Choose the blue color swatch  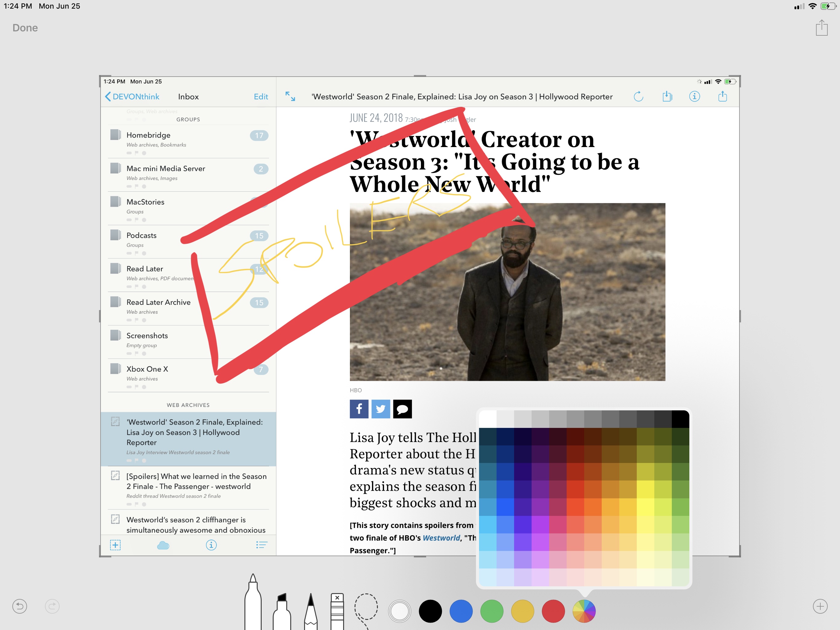point(461,611)
